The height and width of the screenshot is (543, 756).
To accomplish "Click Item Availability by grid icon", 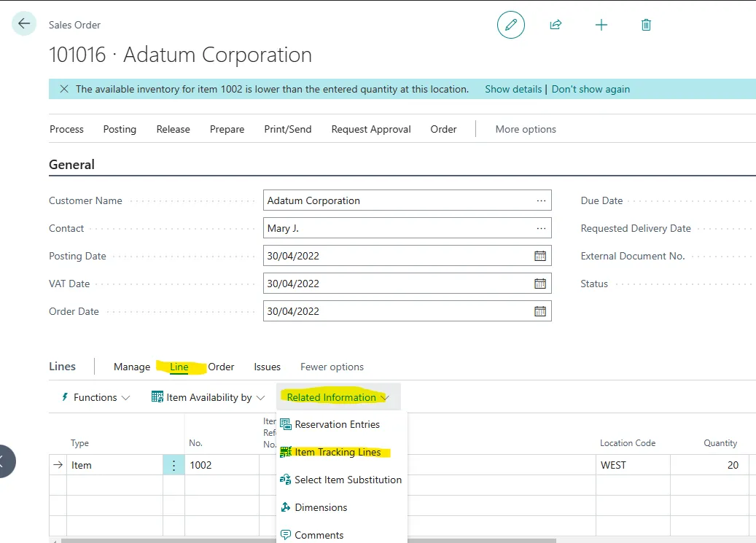I will pos(157,396).
